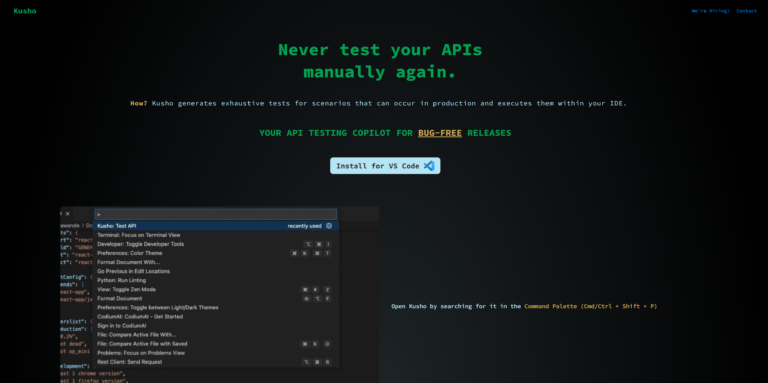Click the Install for VS Code button
Image resolution: width=768 pixels, height=383 pixels.
[385, 166]
